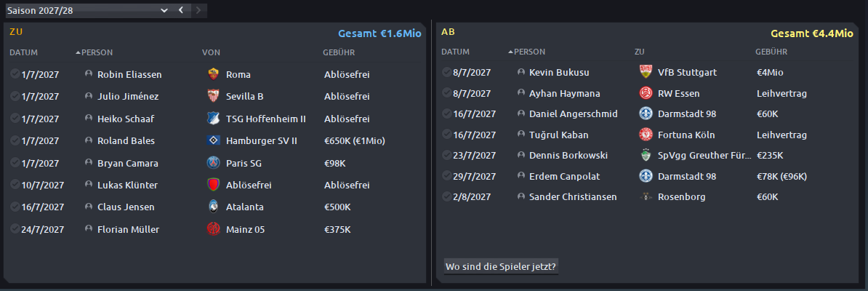
Task: Toggle checkmark next to Robin Eliassen transfer
Action: tap(15, 73)
